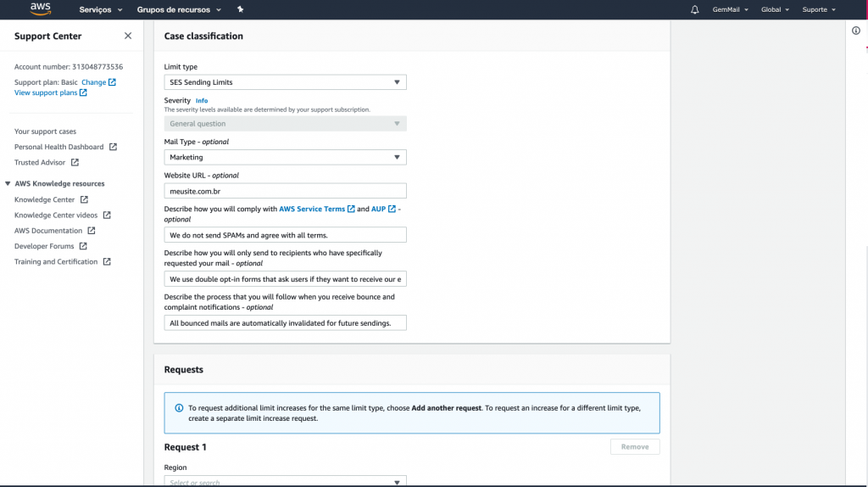This screenshot has height=487, width=868.
Task: Click the external icon beside AWS Documentation
Action: [92, 231]
